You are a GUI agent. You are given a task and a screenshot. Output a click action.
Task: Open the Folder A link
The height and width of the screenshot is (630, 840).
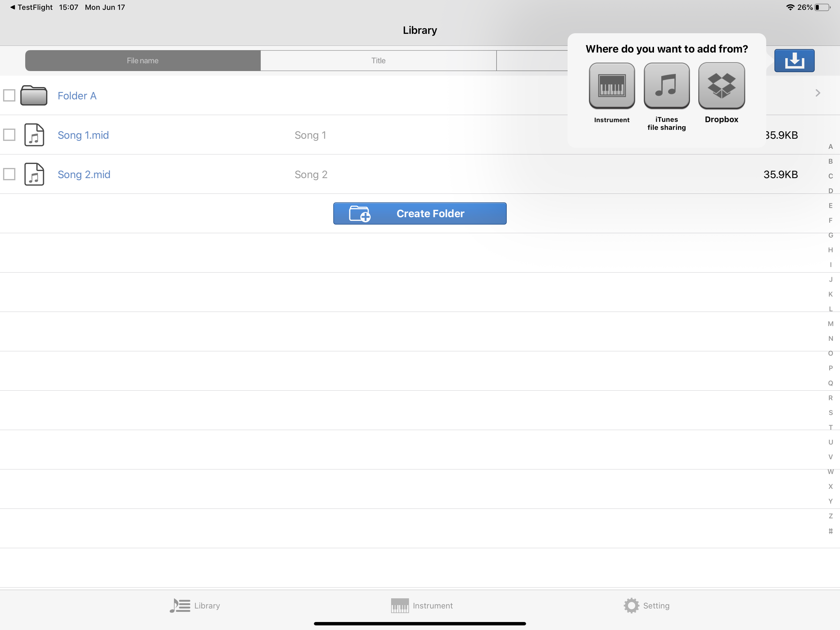click(x=77, y=96)
